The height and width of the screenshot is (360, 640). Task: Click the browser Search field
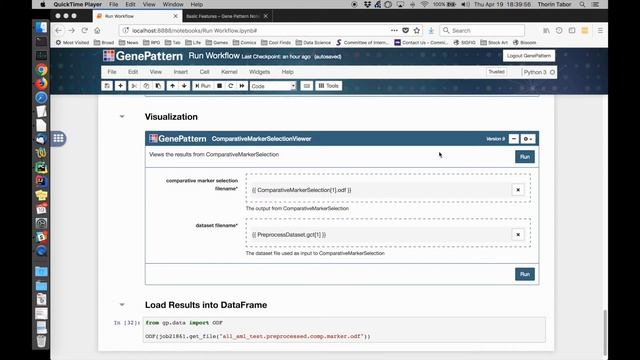point(482,31)
